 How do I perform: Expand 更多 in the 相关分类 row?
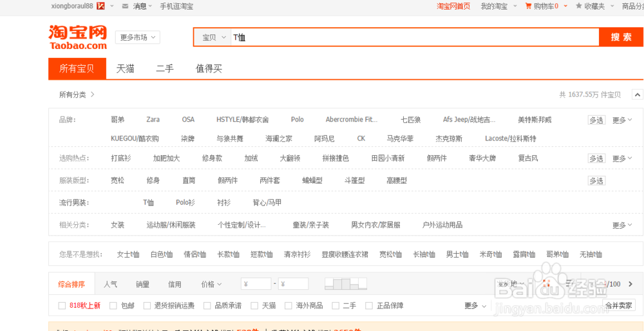622,225
